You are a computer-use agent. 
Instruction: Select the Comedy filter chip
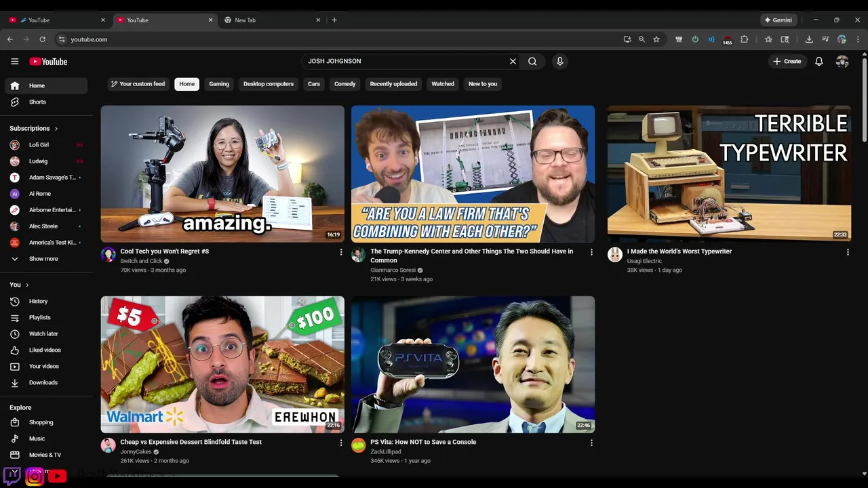[x=344, y=84]
